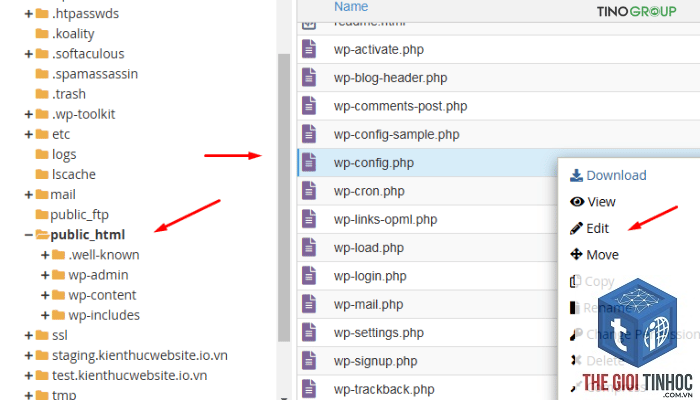Image resolution: width=700 pixels, height=400 pixels.
Task: Select the wp-config.php file name
Action: click(x=374, y=163)
